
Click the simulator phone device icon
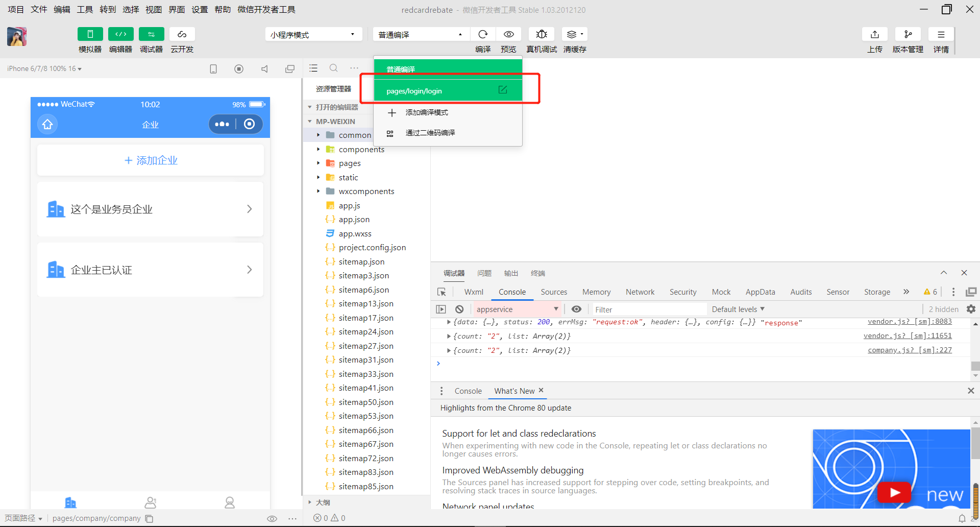pyautogui.click(x=213, y=69)
